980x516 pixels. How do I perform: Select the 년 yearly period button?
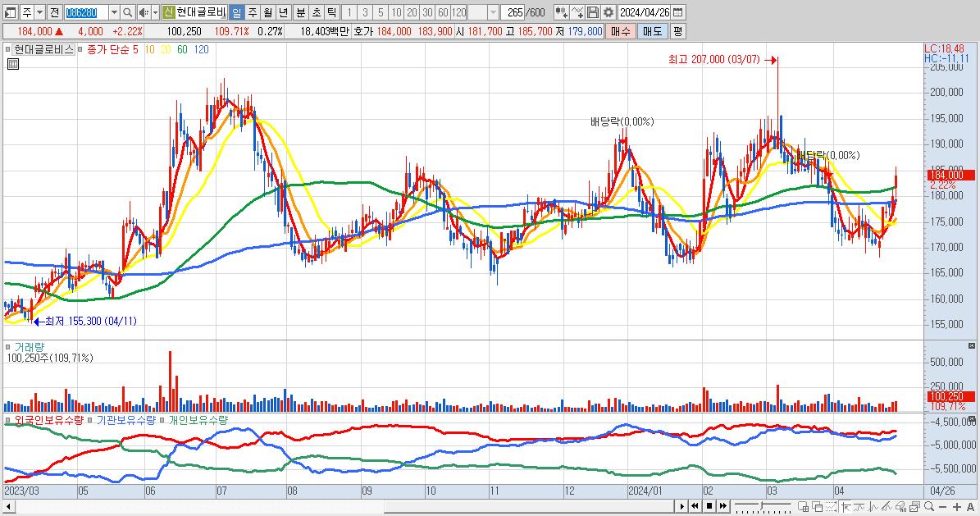[284, 12]
